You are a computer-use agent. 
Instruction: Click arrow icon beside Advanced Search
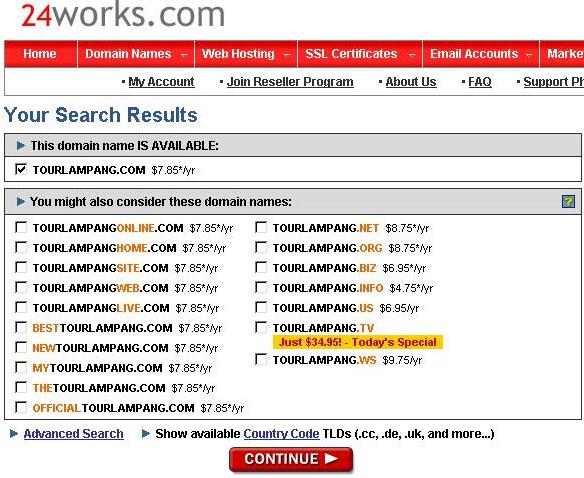pos(14,434)
